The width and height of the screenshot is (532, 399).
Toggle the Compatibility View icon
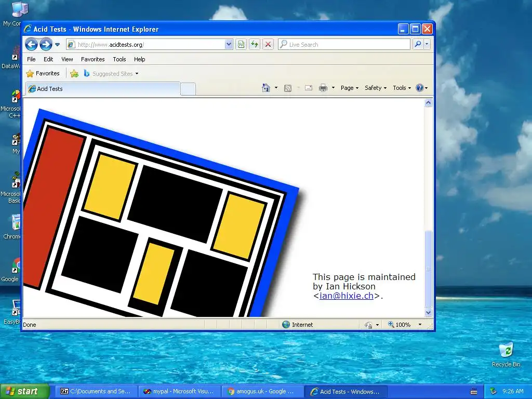click(x=241, y=45)
